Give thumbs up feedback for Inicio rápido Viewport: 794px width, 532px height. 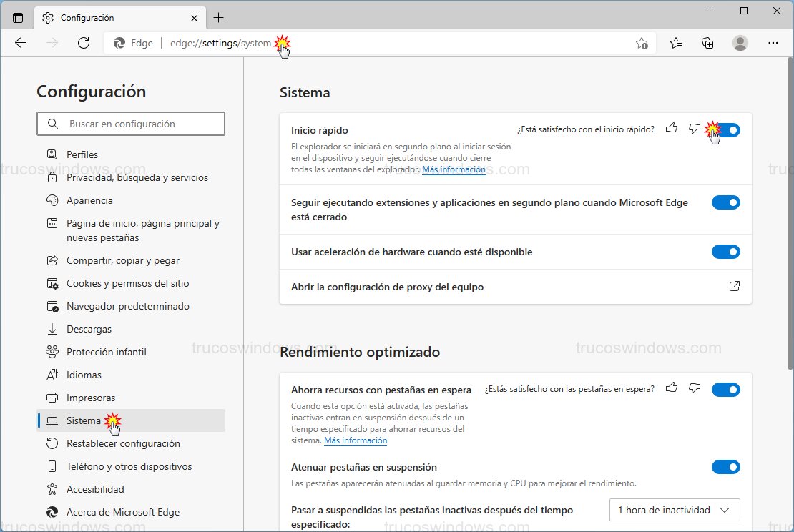click(671, 128)
